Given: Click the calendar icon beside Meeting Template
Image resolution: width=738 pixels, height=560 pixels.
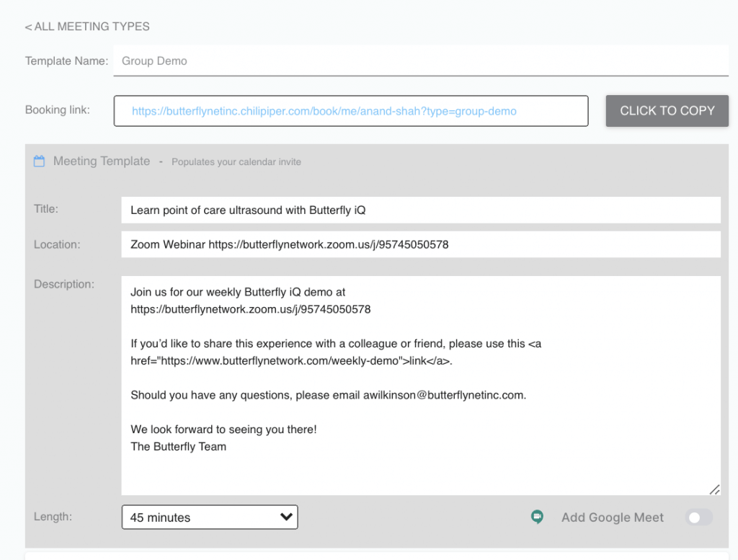Looking at the screenshot, I should click(x=39, y=161).
